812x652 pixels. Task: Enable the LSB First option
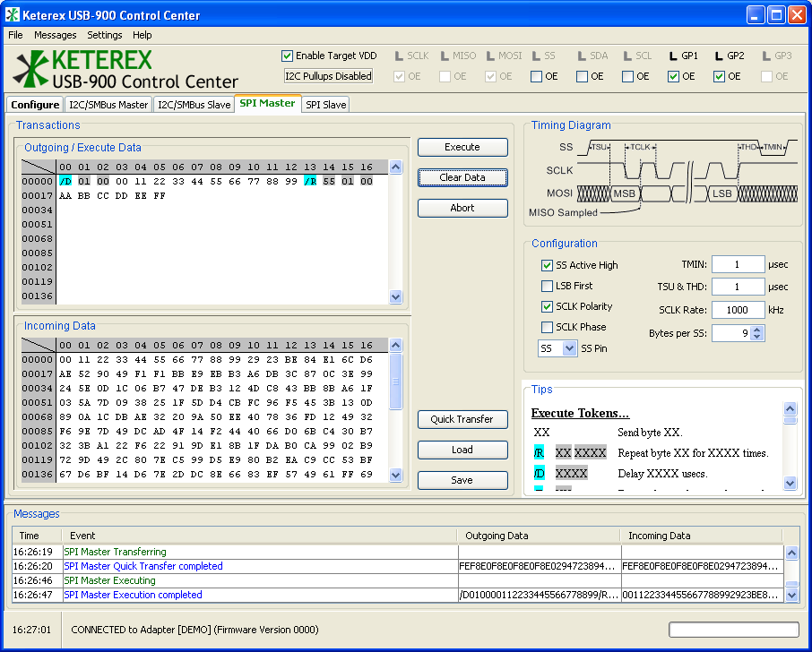click(547, 287)
